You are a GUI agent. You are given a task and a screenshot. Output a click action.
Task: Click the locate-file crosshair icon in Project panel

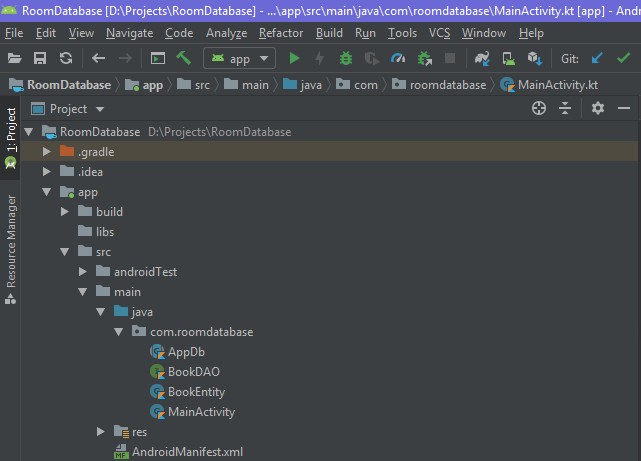[x=539, y=108]
